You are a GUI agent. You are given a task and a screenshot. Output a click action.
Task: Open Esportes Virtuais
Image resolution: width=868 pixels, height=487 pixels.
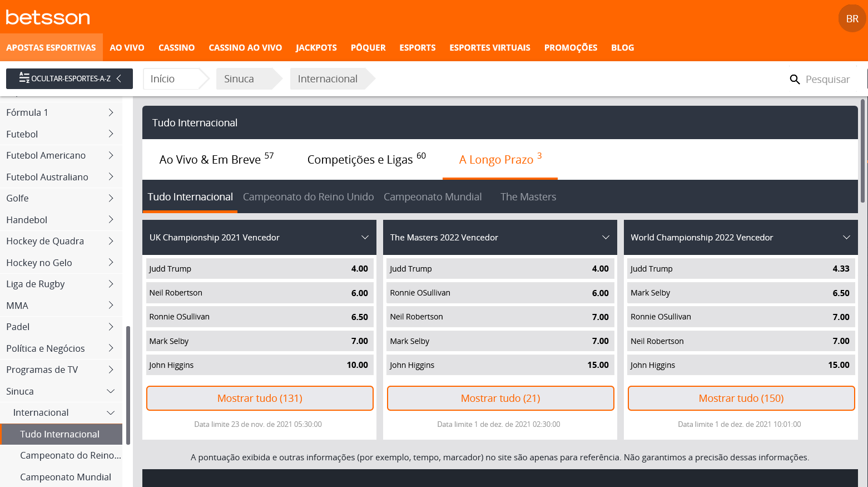point(490,47)
